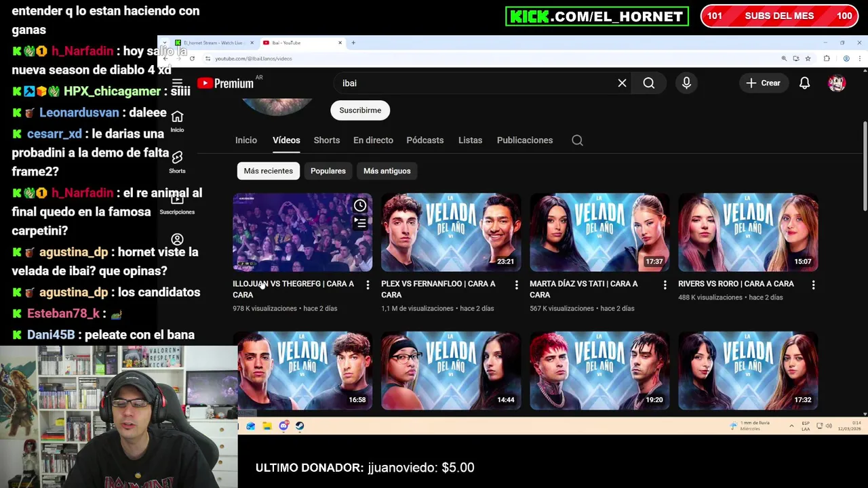This screenshot has width=868, height=488.
Task: Open YouTube notifications bell
Action: (x=804, y=83)
